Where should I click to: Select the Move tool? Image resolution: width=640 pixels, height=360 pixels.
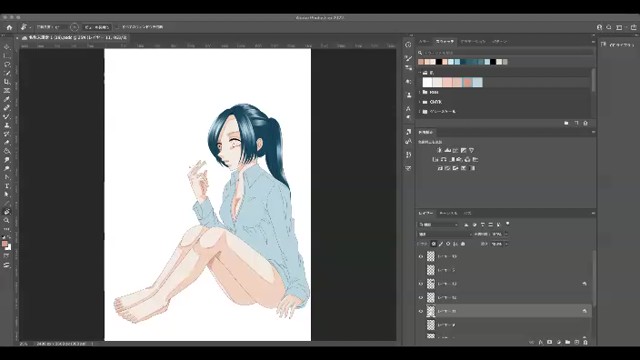(x=7, y=47)
